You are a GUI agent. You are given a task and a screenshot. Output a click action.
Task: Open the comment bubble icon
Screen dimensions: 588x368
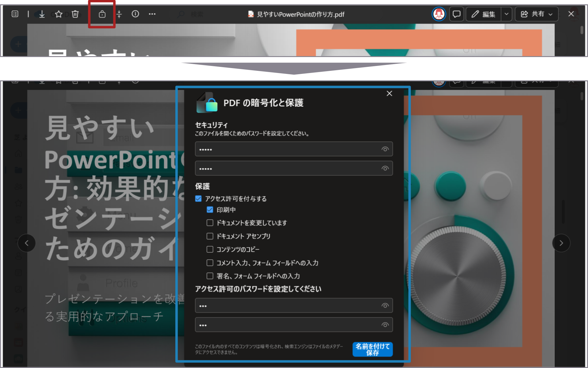pyautogui.click(x=456, y=14)
